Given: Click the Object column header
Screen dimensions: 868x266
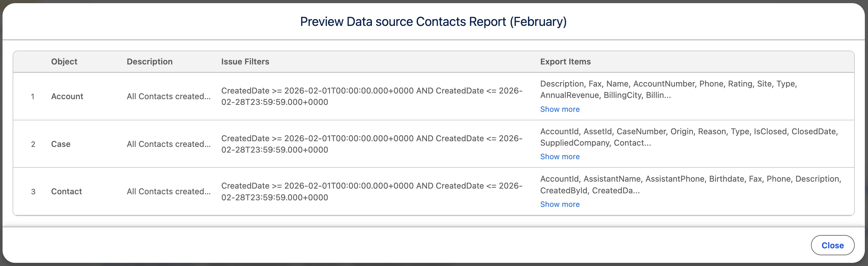Looking at the screenshot, I should click(x=64, y=61).
